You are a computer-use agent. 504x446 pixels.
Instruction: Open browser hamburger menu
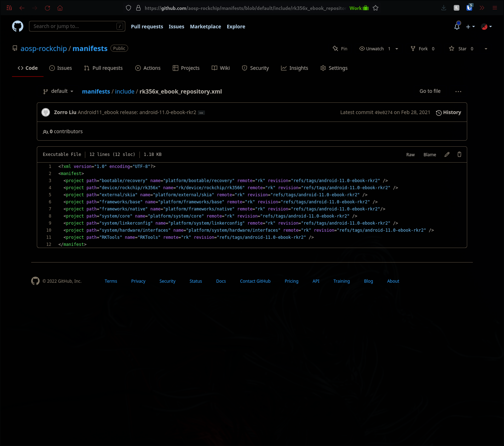(495, 8)
